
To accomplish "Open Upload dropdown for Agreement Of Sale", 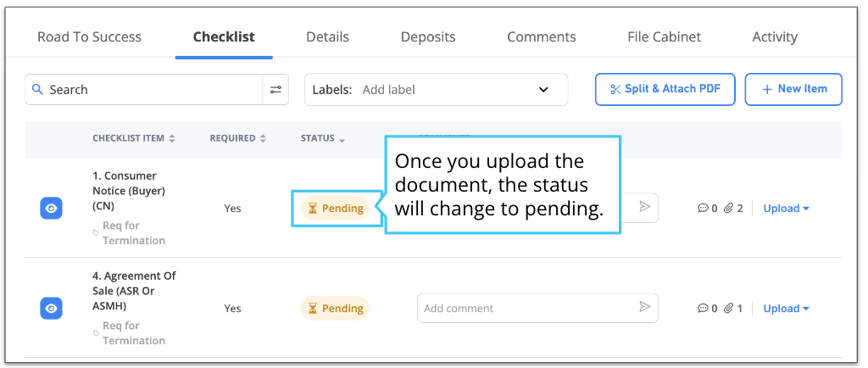I will [x=786, y=309].
